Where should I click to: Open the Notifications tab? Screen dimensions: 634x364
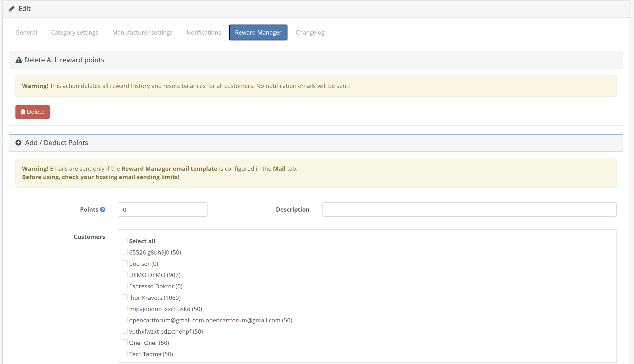(204, 32)
